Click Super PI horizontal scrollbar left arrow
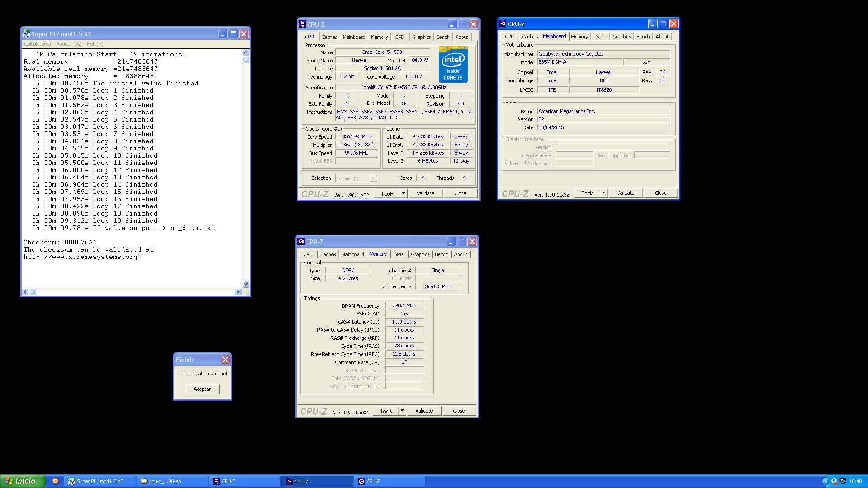Viewport: 868px width, 488px height. (x=26, y=292)
